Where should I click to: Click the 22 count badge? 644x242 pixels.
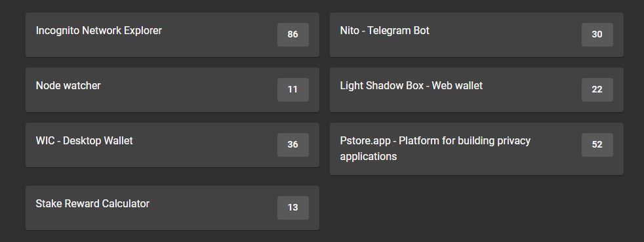597,90
